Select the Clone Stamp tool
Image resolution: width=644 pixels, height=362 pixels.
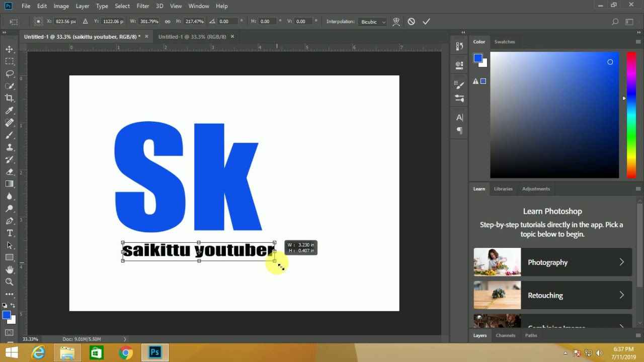10,147
